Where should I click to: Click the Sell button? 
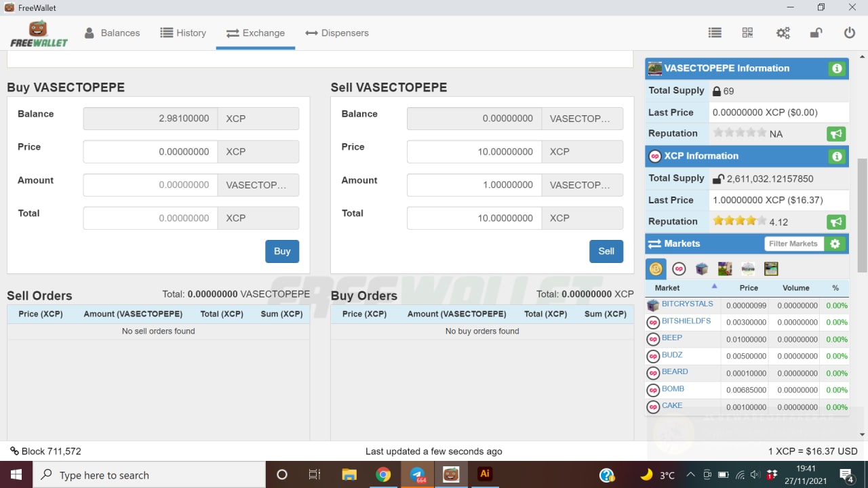[606, 251]
